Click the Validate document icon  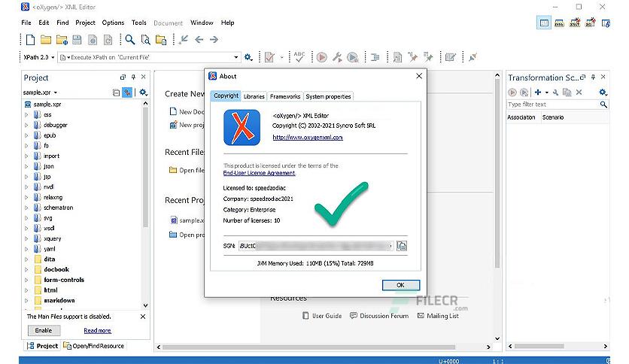click(x=269, y=57)
